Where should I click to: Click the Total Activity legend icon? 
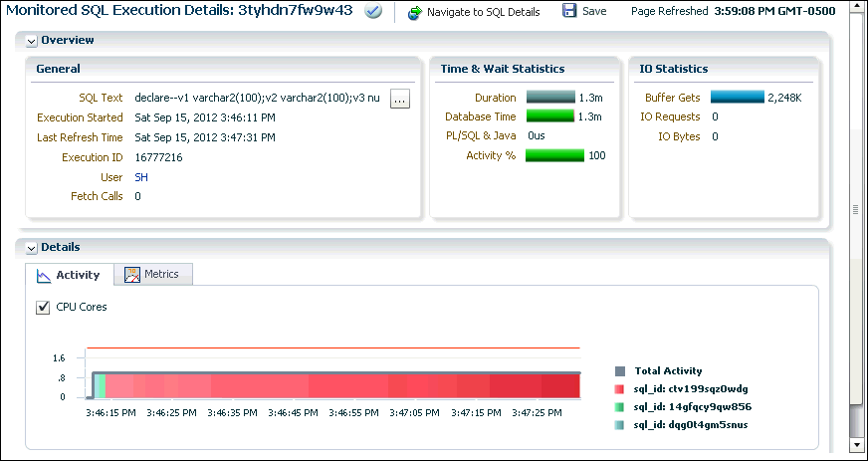(x=620, y=370)
